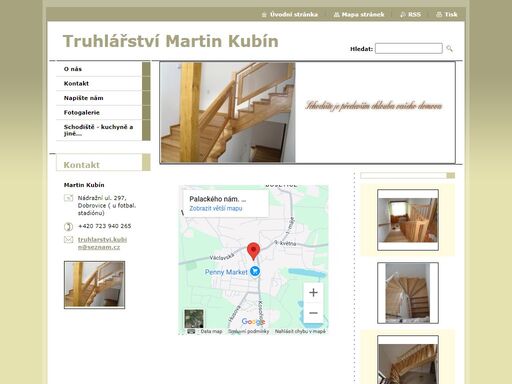
Task: Open the Napište nám menu item
Action: pyautogui.click(x=99, y=98)
